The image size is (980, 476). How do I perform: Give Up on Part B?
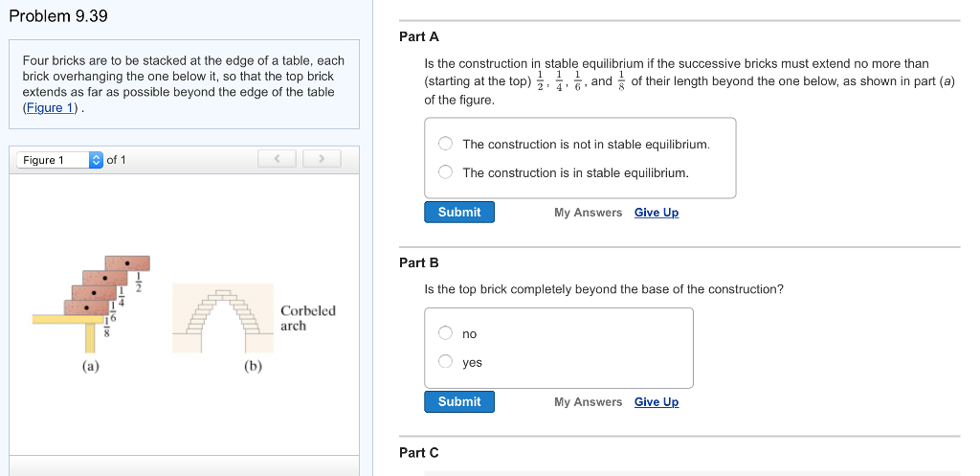pos(657,402)
